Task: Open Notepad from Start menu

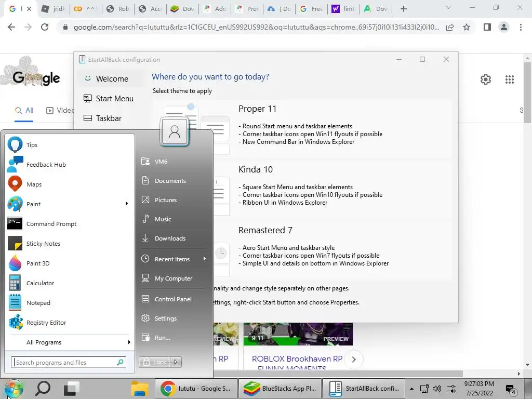Action: click(70, 303)
